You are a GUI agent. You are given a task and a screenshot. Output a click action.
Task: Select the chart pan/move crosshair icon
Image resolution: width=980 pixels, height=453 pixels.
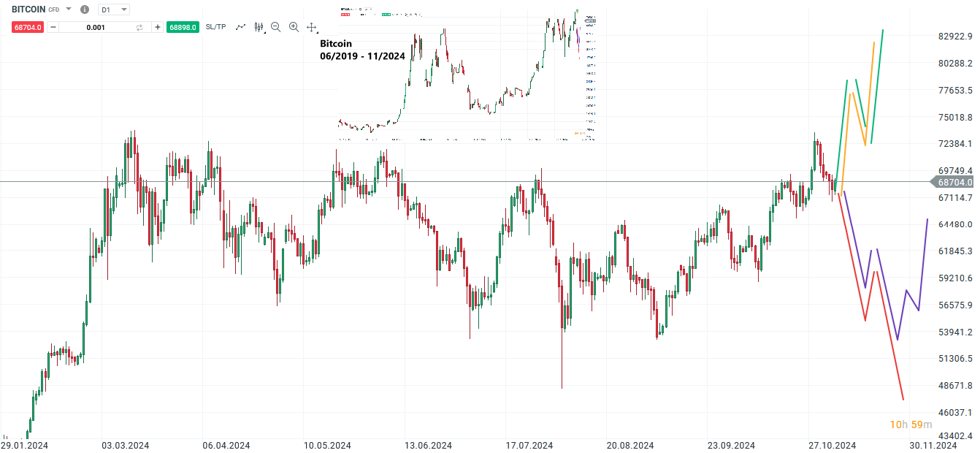(x=311, y=27)
